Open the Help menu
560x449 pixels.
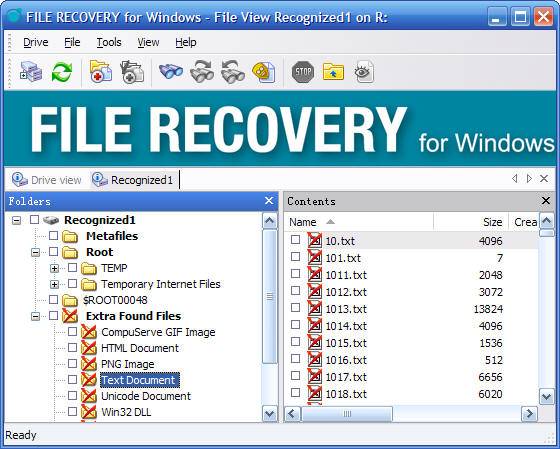pyautogui.click(x=186, y=42)
